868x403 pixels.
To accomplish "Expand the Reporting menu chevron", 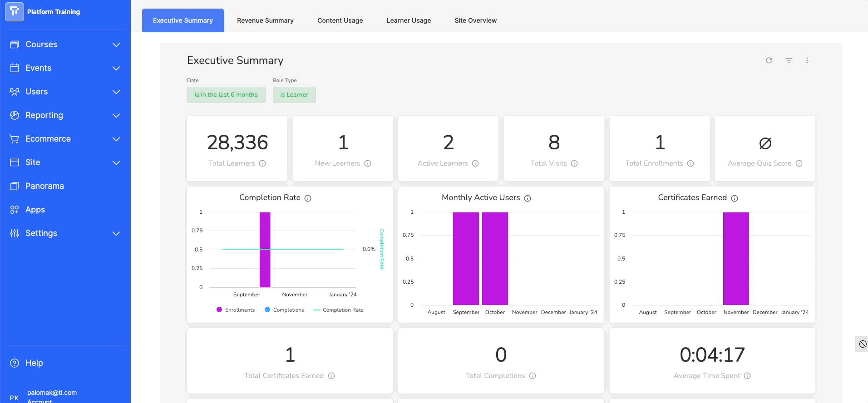I will tap(116, 115).
